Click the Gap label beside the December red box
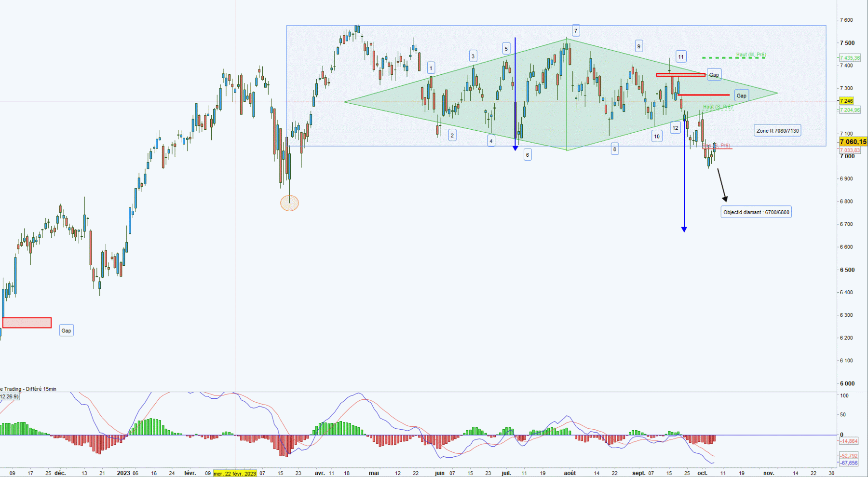The width and height of the screenshot is (868, 477). 66,330
